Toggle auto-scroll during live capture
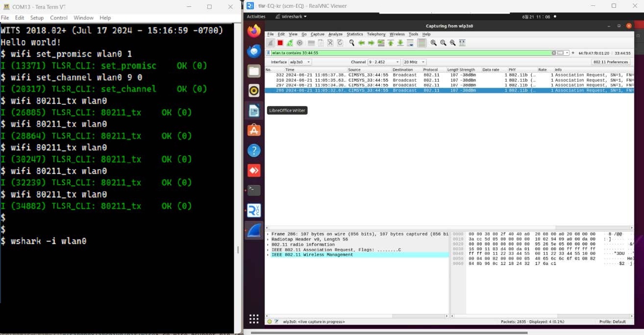Screen dimensions: 644x335 [410, 43]
